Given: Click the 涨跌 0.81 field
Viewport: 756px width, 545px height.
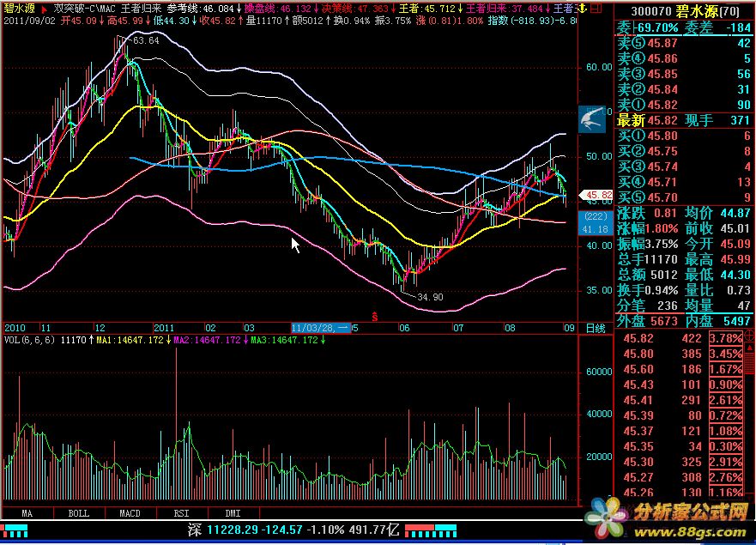Looking at the screenshot, I should (648, 213).
